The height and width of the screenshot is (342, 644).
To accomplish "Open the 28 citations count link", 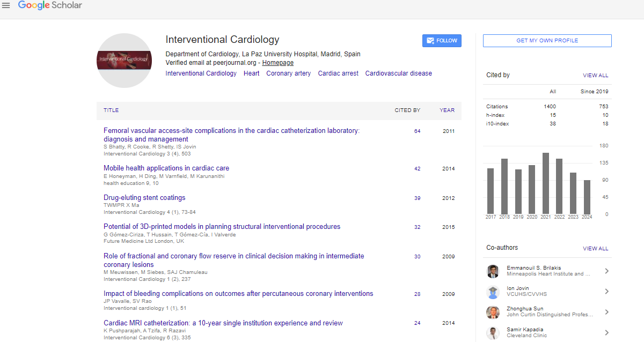I will (417, 294).
